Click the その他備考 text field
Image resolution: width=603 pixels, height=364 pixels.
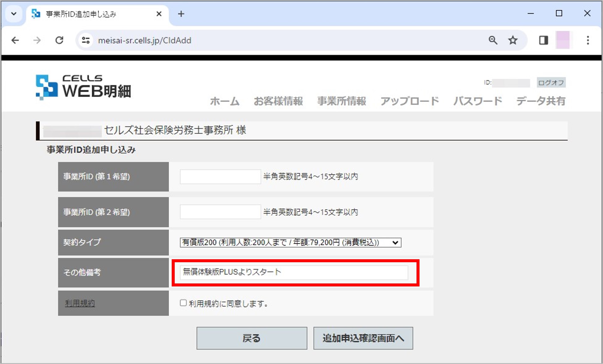(x=294, y=273)
